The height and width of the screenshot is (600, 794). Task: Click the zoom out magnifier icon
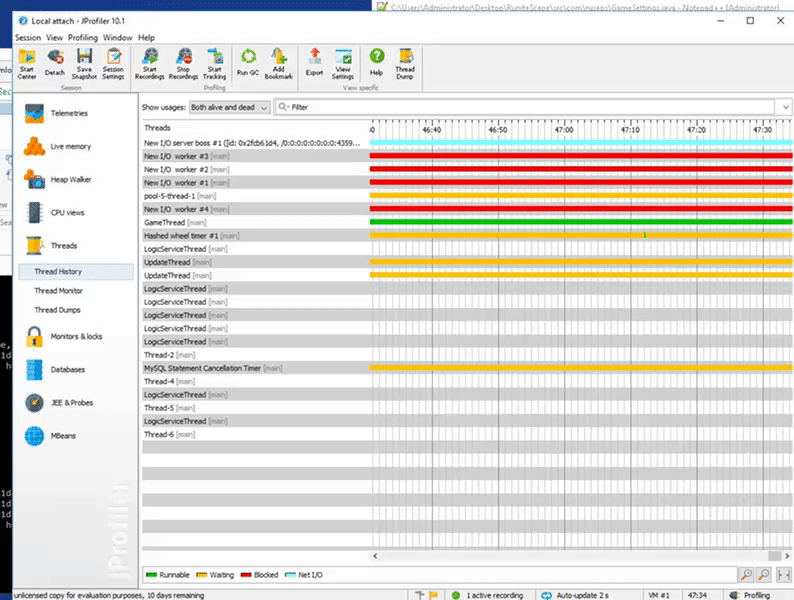point(764,575)
